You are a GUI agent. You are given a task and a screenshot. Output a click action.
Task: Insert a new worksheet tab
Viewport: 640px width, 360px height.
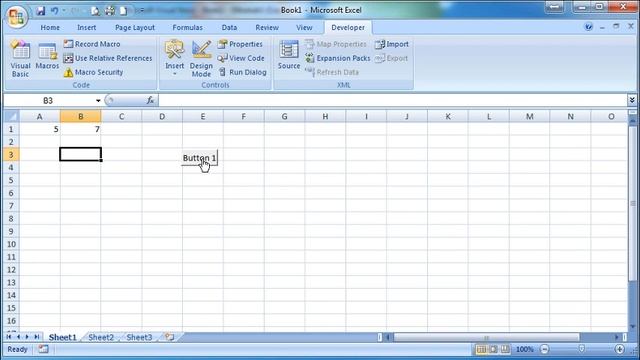[169, 337]
